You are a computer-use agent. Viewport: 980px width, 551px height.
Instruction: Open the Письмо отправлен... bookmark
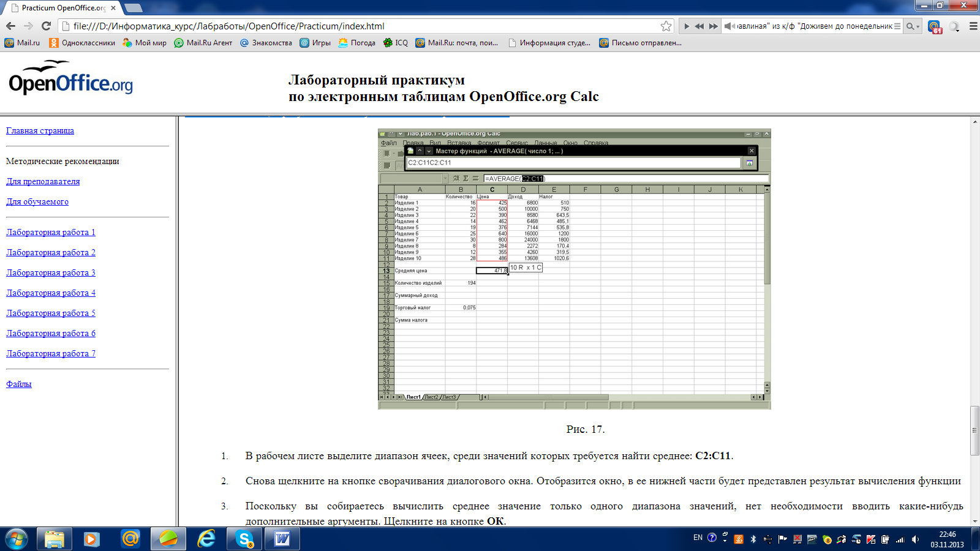tap(640, 43)
